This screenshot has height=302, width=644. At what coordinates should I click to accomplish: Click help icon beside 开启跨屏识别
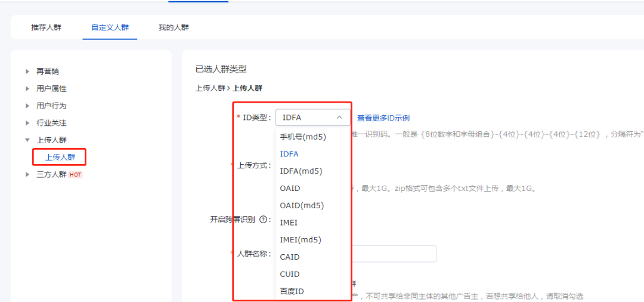[x=263, y=220]
